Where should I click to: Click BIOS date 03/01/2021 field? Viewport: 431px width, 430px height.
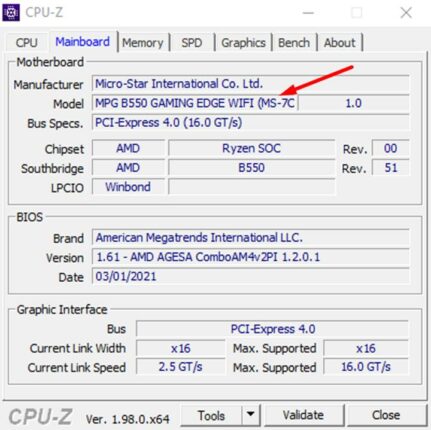click(x=251, y=276)
